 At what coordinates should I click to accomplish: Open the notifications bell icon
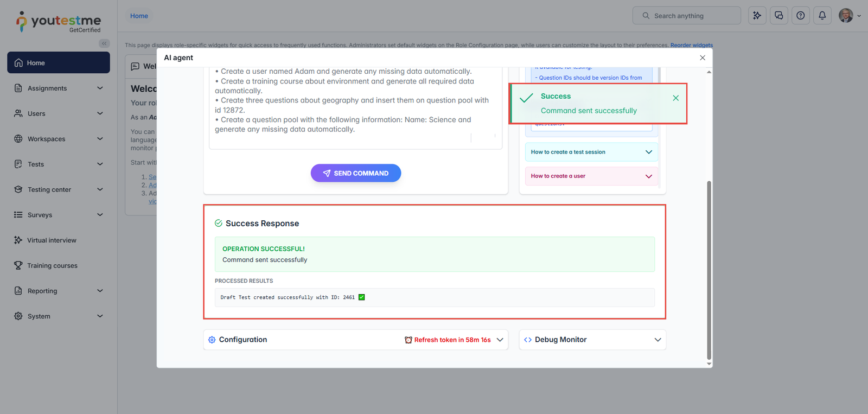point(822,16)
